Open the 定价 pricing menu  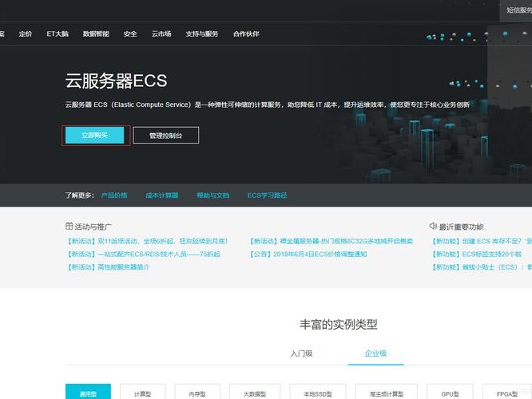pyautogui.click(x=26, y=34)
